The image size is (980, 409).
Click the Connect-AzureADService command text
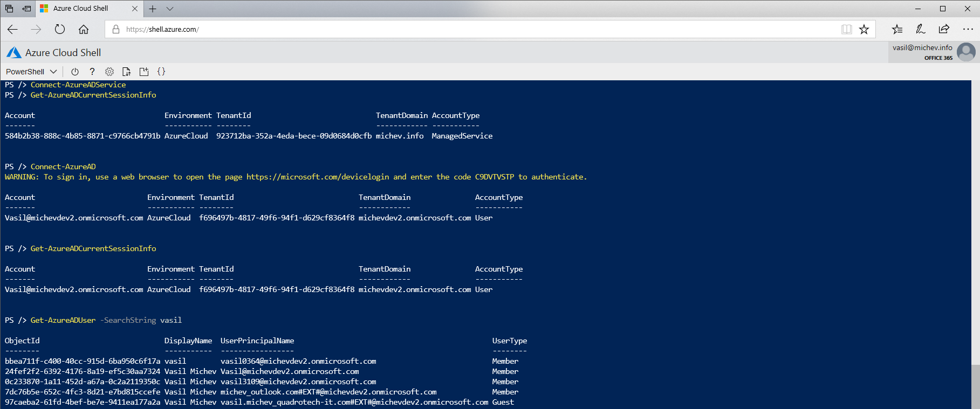[78, 85]
